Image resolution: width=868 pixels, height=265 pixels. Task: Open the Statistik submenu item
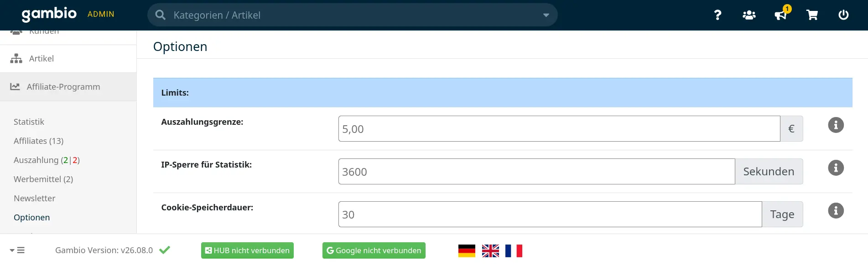29,122
